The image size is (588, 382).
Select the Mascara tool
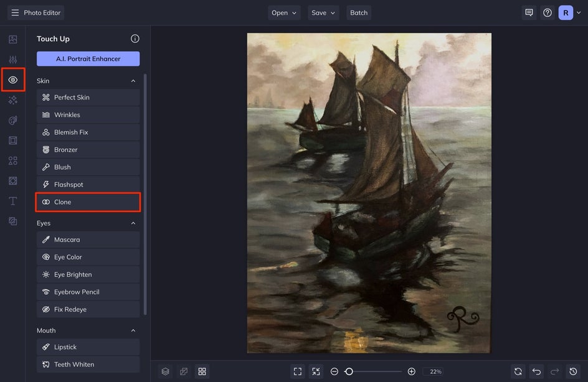coord(88,240)
